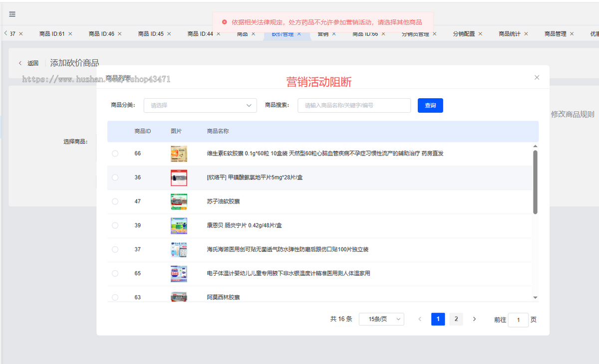Image resolution: width=599 pixels, height=364 pixels.
Task: Click the product list scrollbar down arrow
Action: point(536,297)
